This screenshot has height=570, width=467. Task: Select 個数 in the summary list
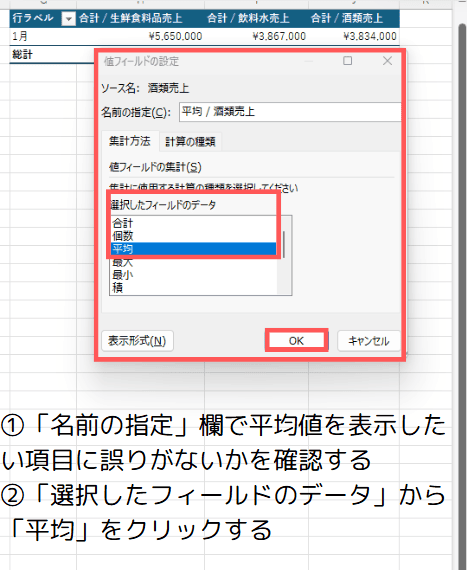coord(193,236)
